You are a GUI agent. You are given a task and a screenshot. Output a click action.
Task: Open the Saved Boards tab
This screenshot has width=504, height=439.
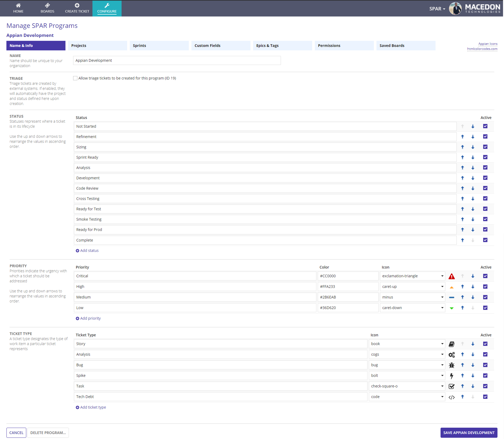(x=406, y=46)
